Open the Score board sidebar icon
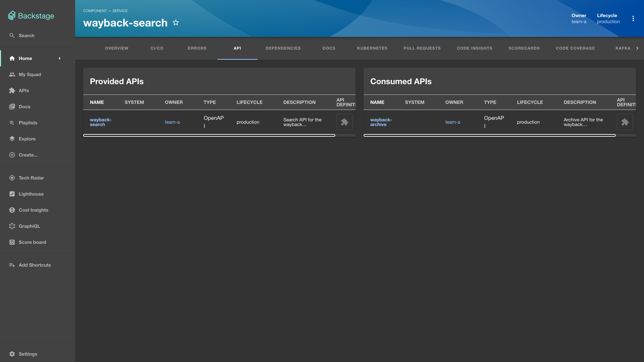644x362 pixels. point(12,242)
